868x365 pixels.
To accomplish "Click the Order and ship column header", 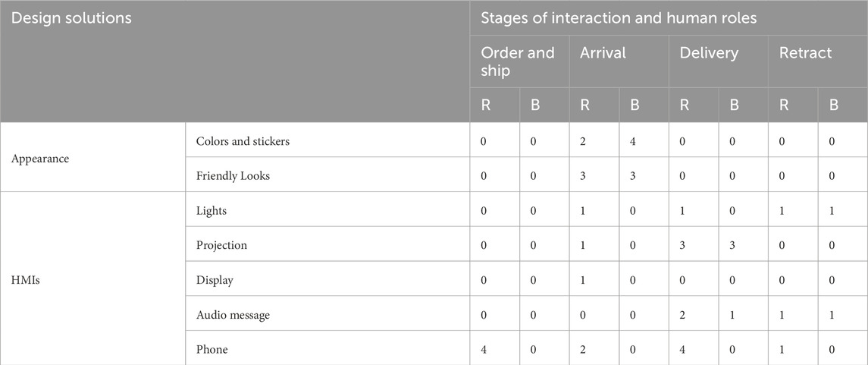I will tap(518, 62).
